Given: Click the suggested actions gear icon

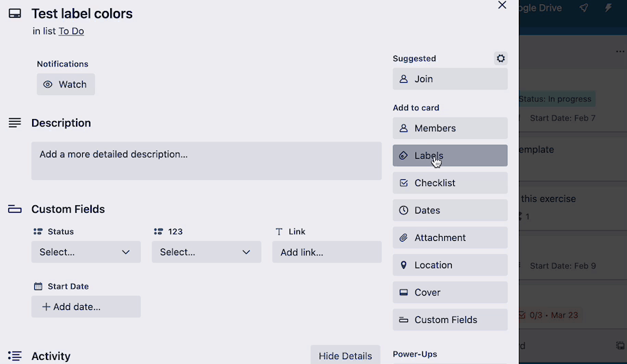Looking at the screenshot, I should [x=500, y=58].
